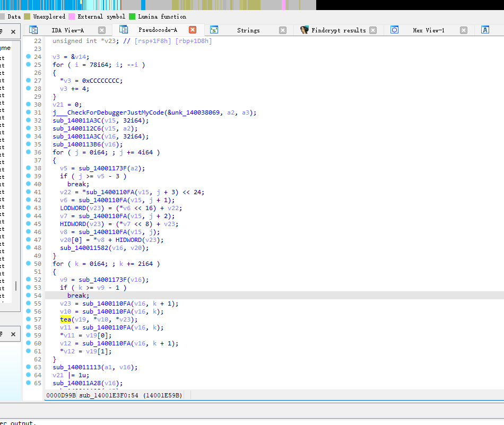Select v20[0] on line 47
The height and width of the screenshot is (425, 504).
[x=71, y=240]
